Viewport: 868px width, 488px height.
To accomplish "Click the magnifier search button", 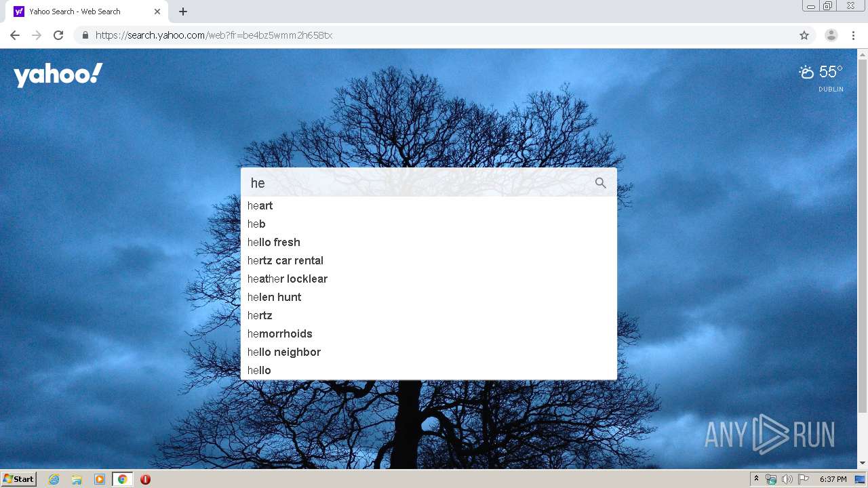I will click(x=601, y=183).
